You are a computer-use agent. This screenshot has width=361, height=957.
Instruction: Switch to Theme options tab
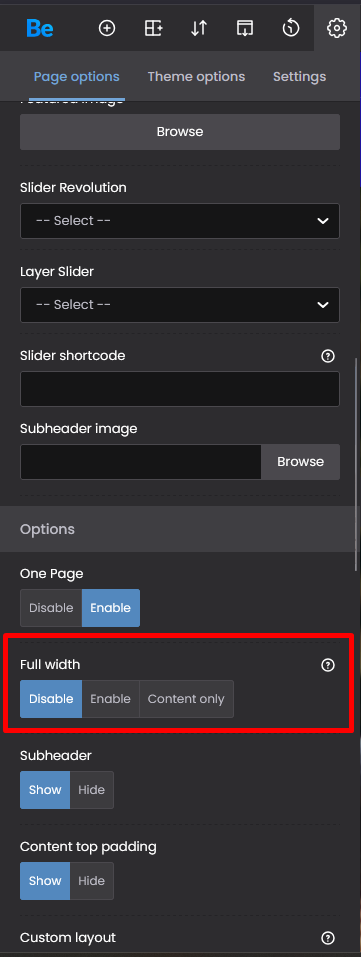point(196,77)
